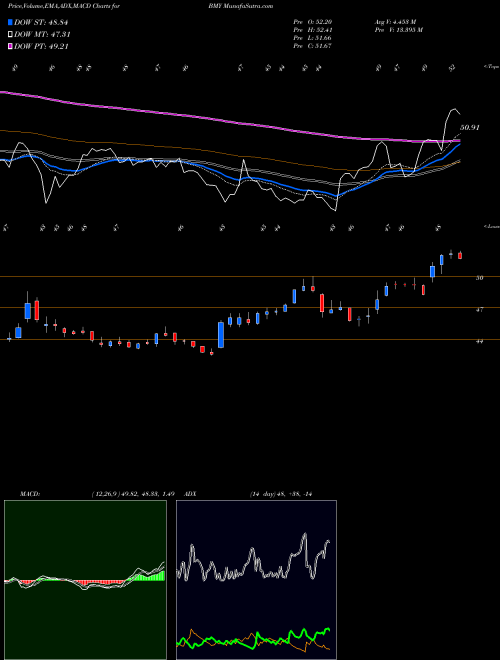Click the Prev L: 51.66 value
500x660 pixels.
click(x=312, y=38)
